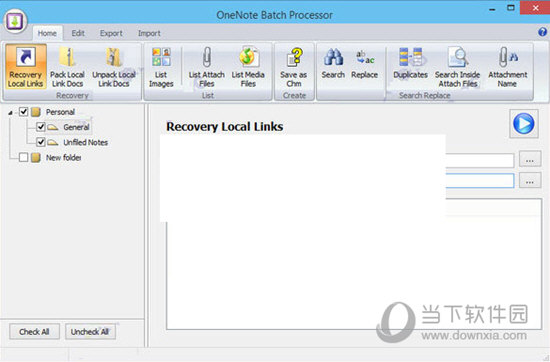Screen dimensions: 550x362
Task: Open the Replace tool
Action: (x=364, y=63)
